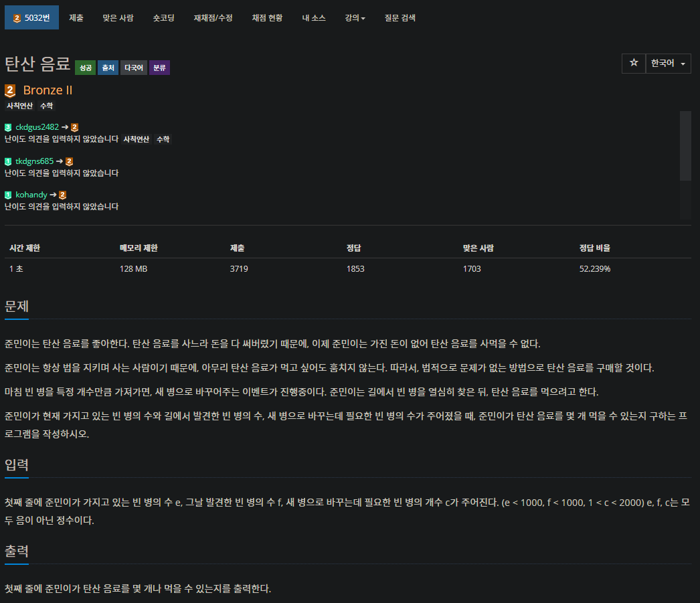This screenshot has height=603, width=700.
Task: Go to the 제출 tab
Action: pos(76,18)
